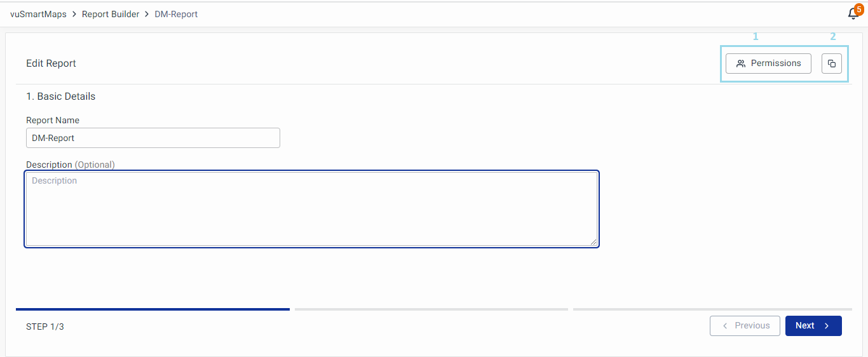The width and height of the screenshot is (868, 357).
Task: Open the notifications bell icon
Action: coord(853,15)
